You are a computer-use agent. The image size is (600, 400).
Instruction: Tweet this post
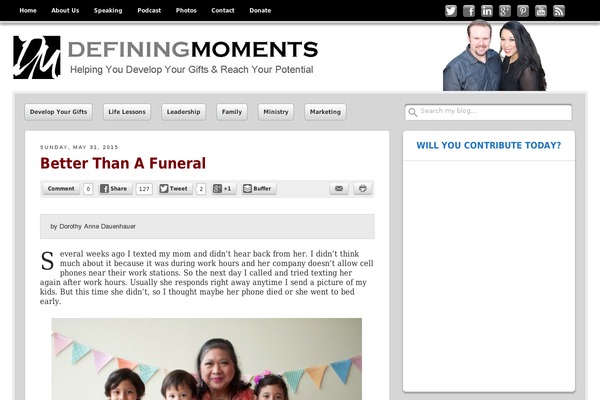click(x=174, y=188)
